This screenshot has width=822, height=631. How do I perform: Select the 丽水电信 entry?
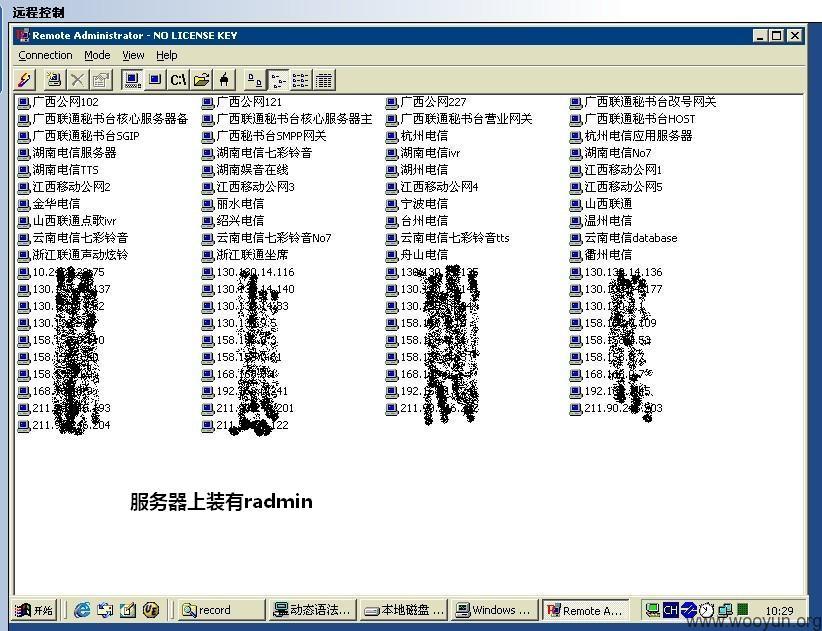(x=233, y=204)
